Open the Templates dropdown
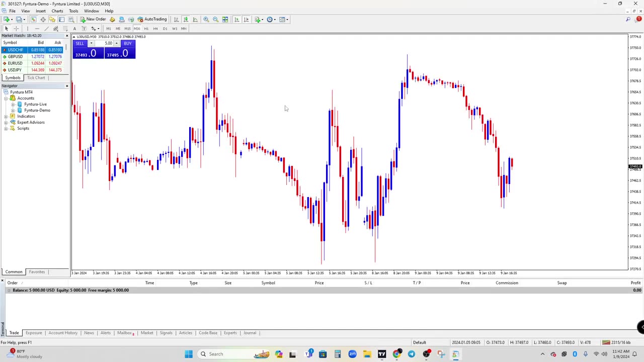 (283, 19)
